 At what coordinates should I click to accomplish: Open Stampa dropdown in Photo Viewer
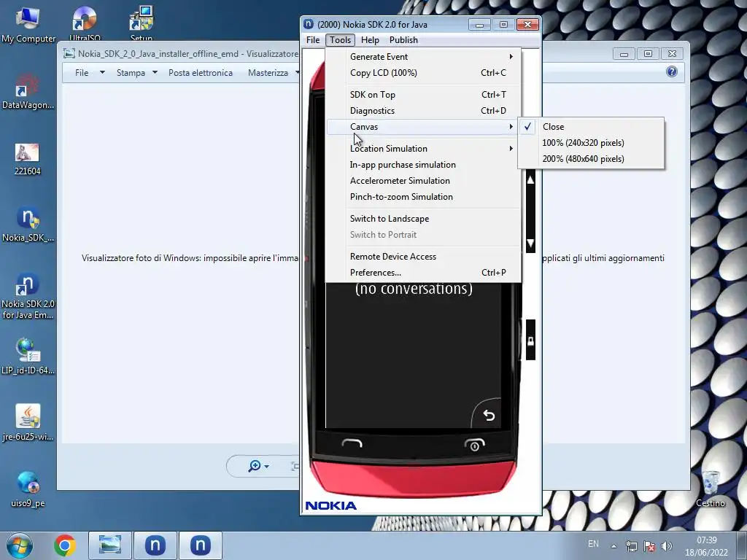click(x=136, y=73)
